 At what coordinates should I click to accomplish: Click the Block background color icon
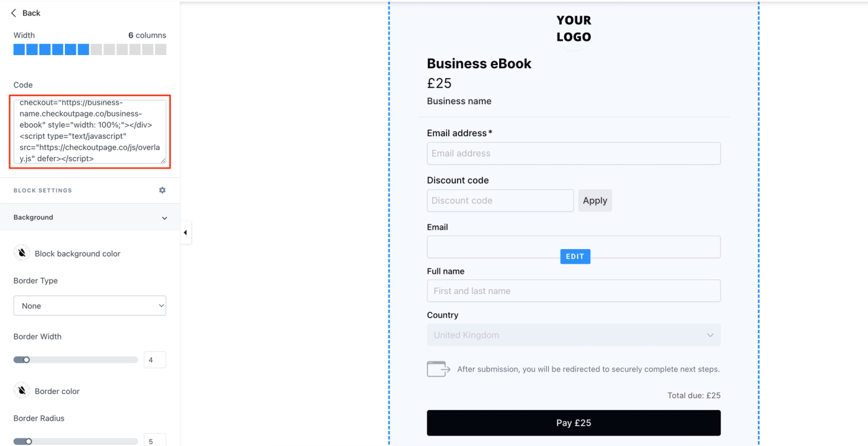(22, 253)
